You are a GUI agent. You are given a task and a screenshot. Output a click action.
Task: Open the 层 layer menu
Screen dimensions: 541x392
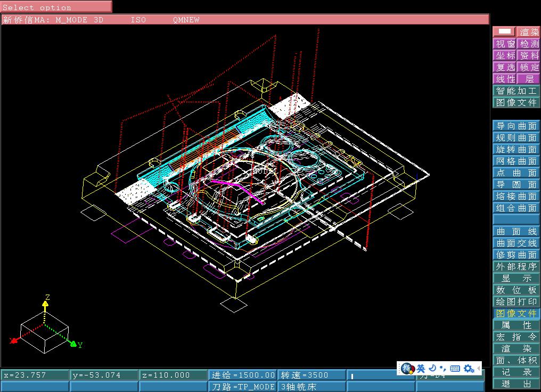[528, 79]
